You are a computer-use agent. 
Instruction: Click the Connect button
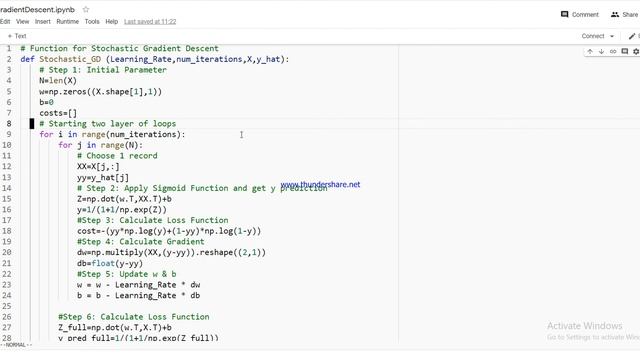(x=593, y=36)
